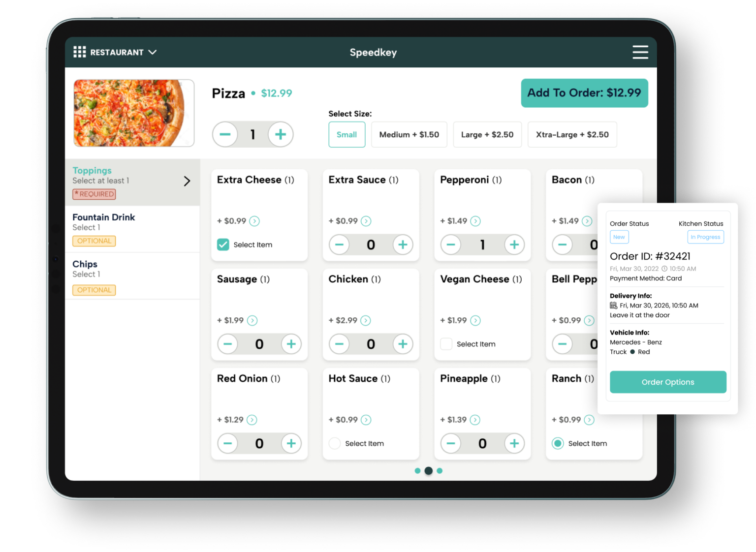
Task: Open the Pineapple detail arrow icon
Action: 475,420
